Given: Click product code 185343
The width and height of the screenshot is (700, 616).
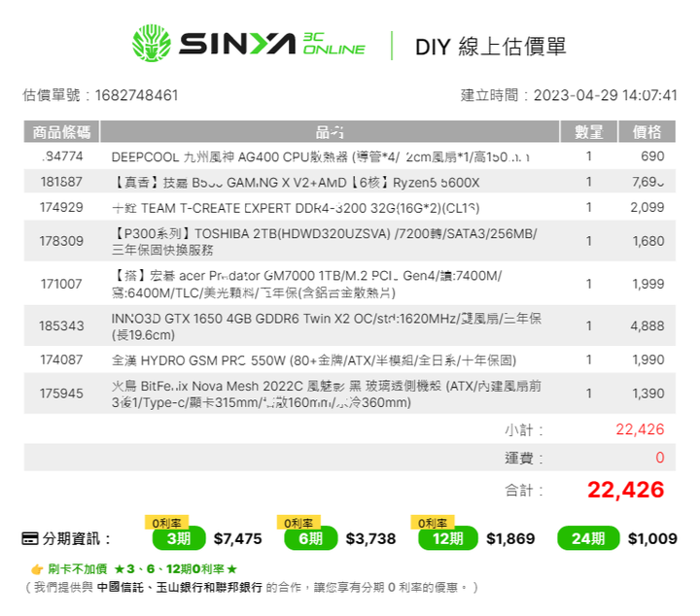Looking at the screenshot, I should click(x=61, y=326).
